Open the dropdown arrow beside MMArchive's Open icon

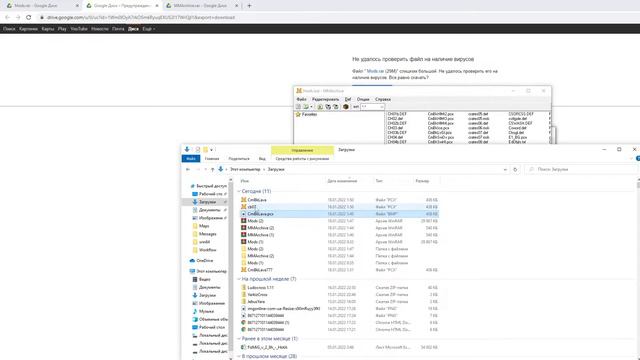tap(311, 107)
